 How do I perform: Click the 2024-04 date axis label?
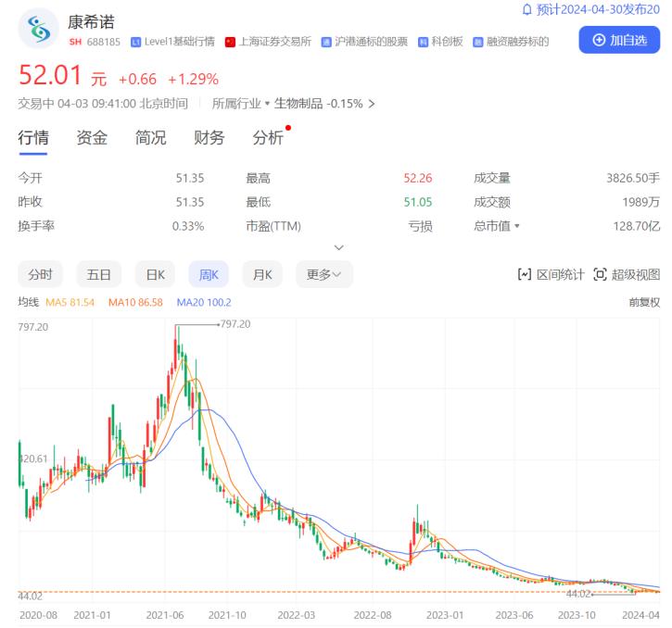[640, 615]
